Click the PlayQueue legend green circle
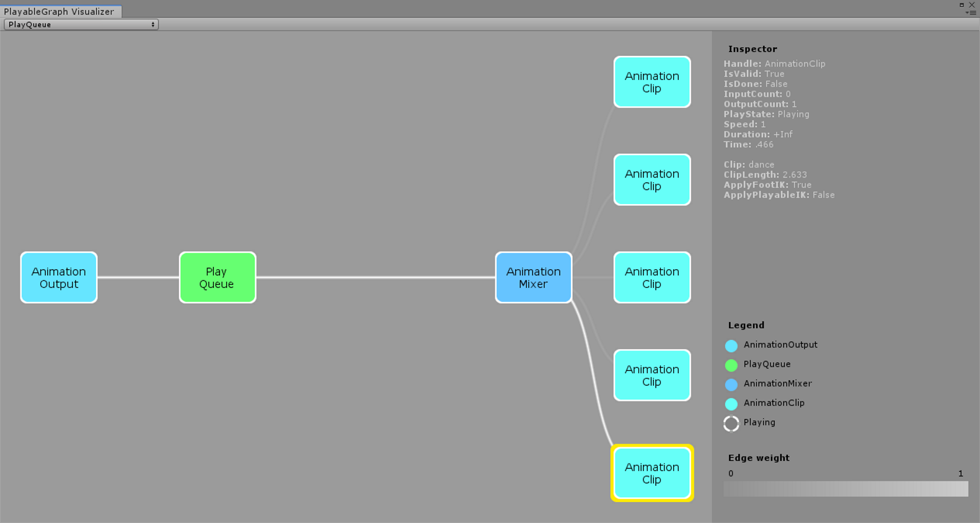 pos(731,365)
